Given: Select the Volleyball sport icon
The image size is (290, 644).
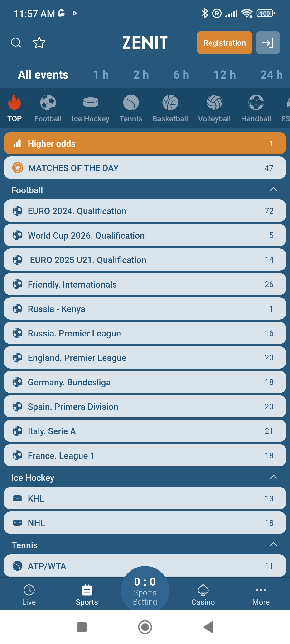Looking at the screenshot, I should coord(214,103).
